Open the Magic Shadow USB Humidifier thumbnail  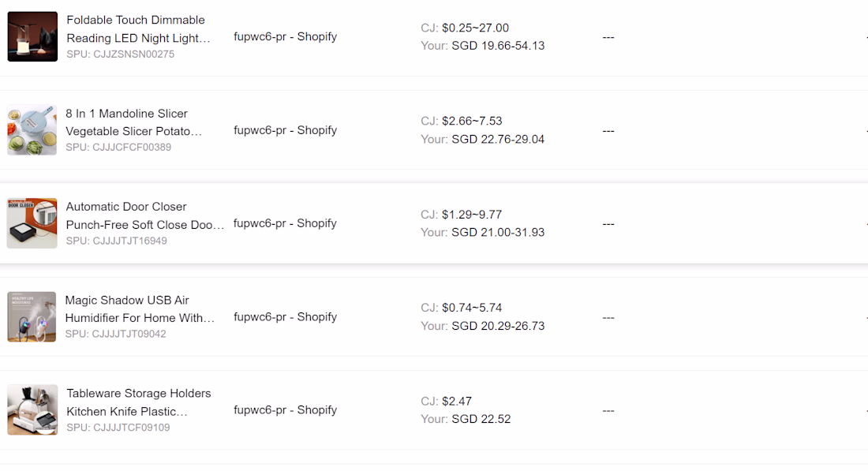pyautogui.click(x=32, y=316)
